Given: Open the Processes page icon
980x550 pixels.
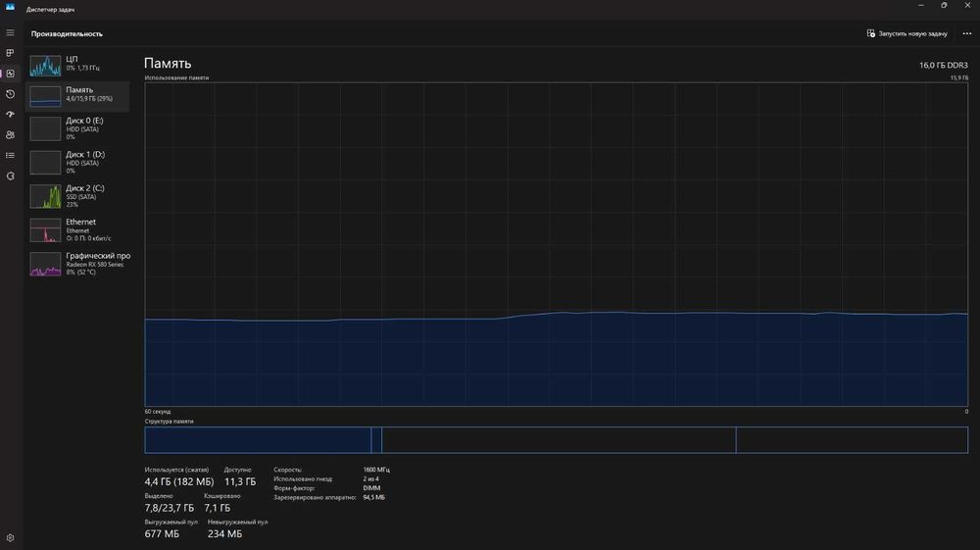Looking at the screenshot, I should (10, 53).
